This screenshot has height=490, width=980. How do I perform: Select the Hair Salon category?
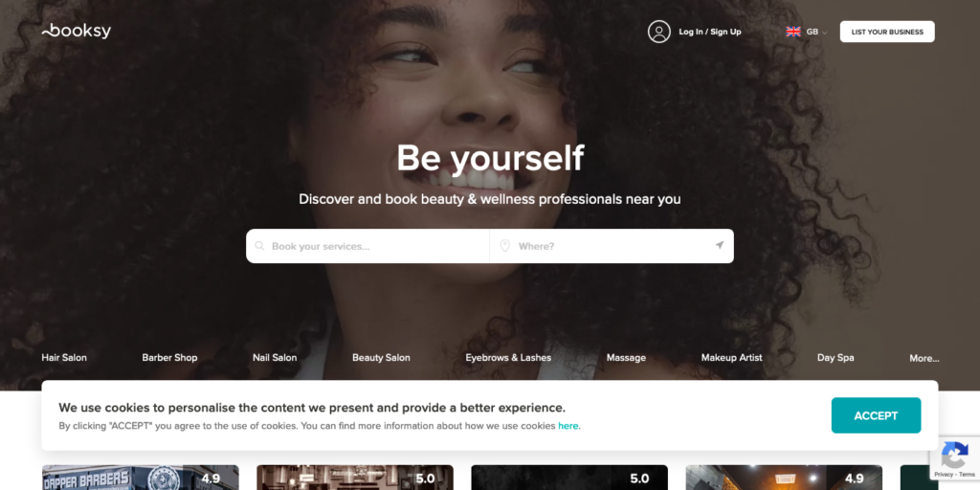coord(64,358)
